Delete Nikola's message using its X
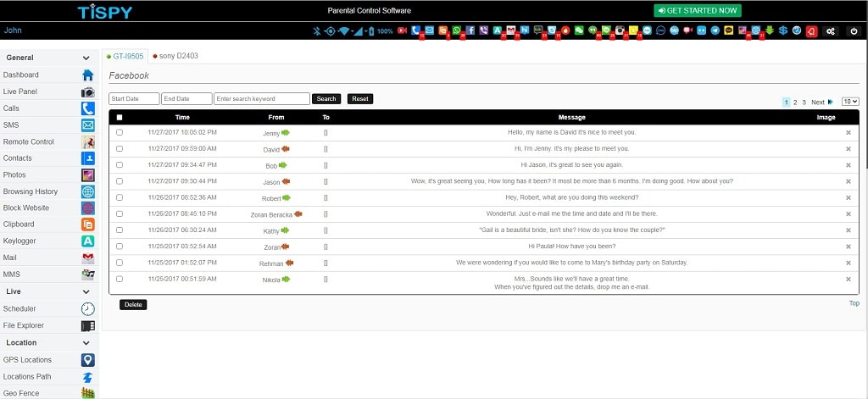Screen dimensions: 868x399 (848, 280)
